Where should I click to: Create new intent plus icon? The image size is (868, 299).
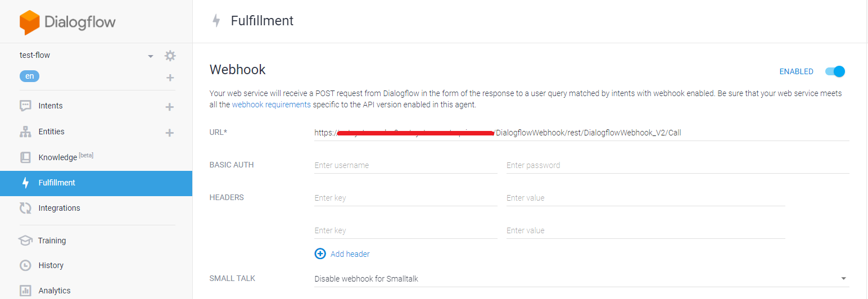(169, 107)
